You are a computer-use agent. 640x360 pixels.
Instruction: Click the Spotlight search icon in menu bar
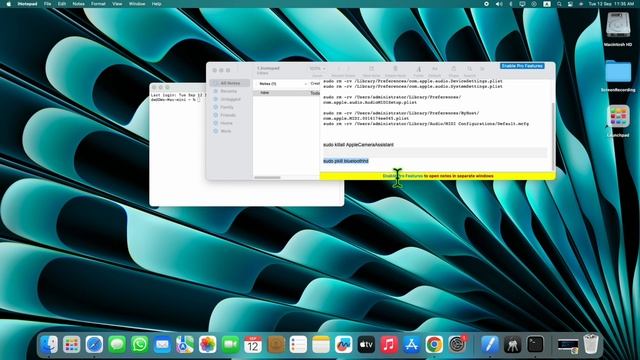pos(559,4)
